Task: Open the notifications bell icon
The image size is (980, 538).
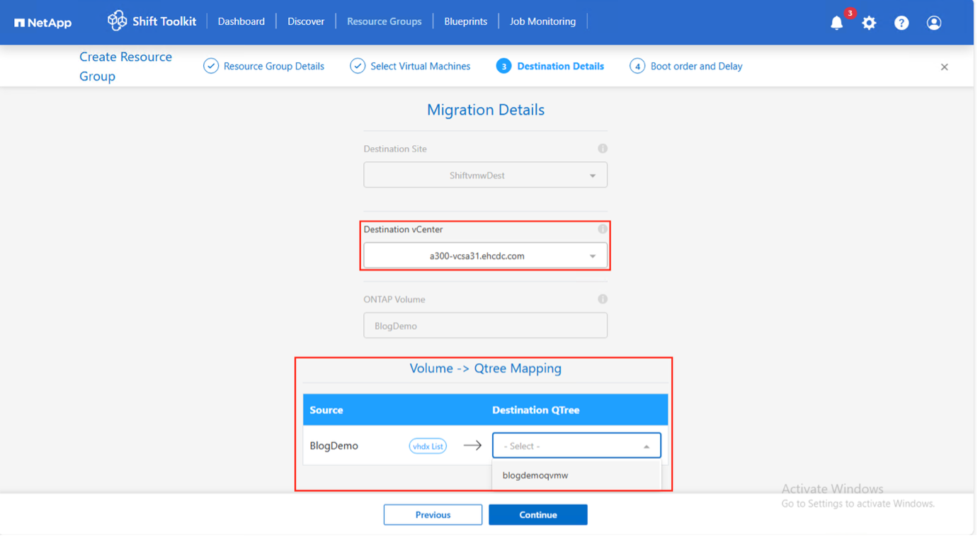Action: tap(837, 23)
